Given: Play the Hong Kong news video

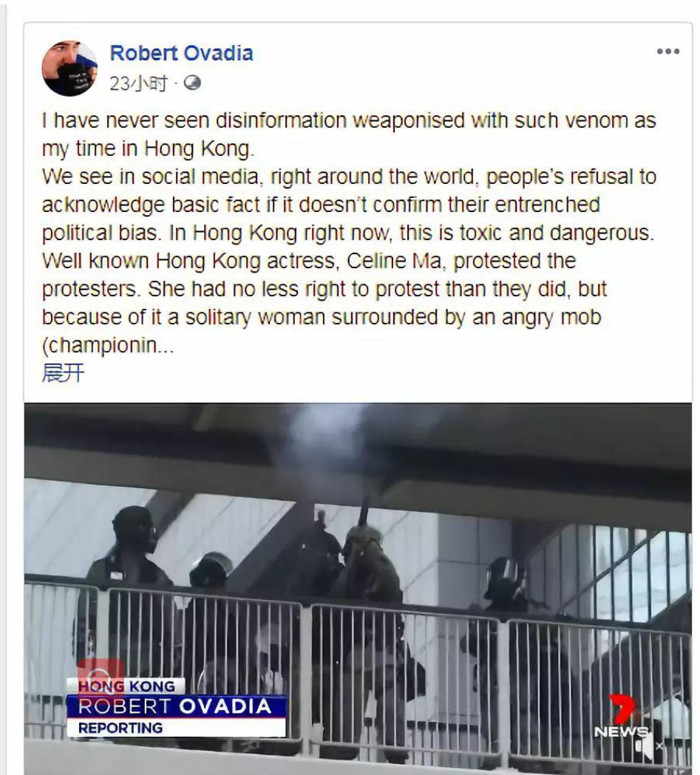Looking at the screenshot, I should click(x=358, y=589).
